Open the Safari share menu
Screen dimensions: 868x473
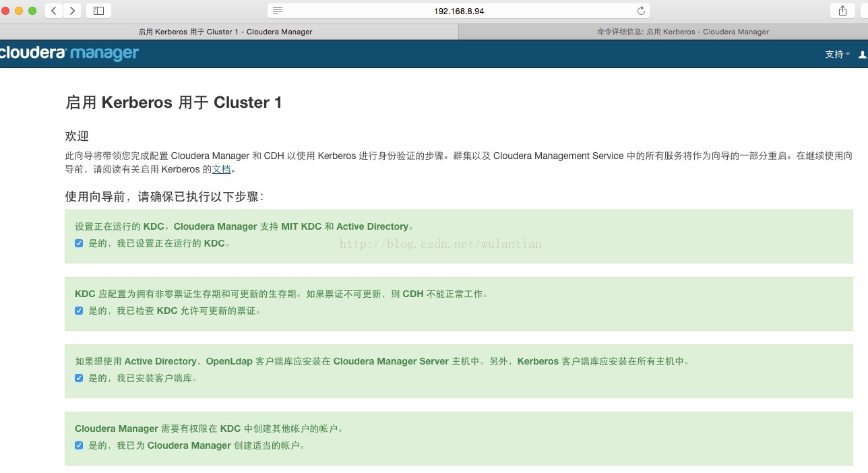pyautogui.click(x=842, y=11)
